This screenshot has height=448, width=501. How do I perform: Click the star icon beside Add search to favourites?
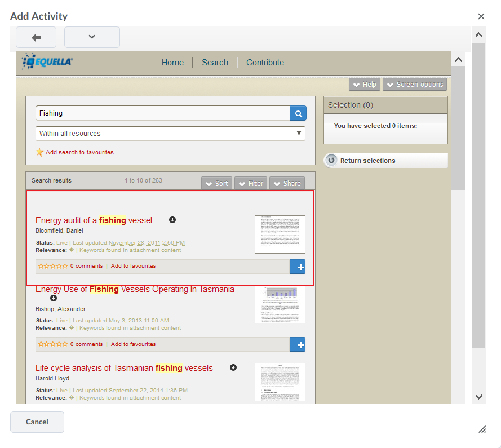(39, 152)
